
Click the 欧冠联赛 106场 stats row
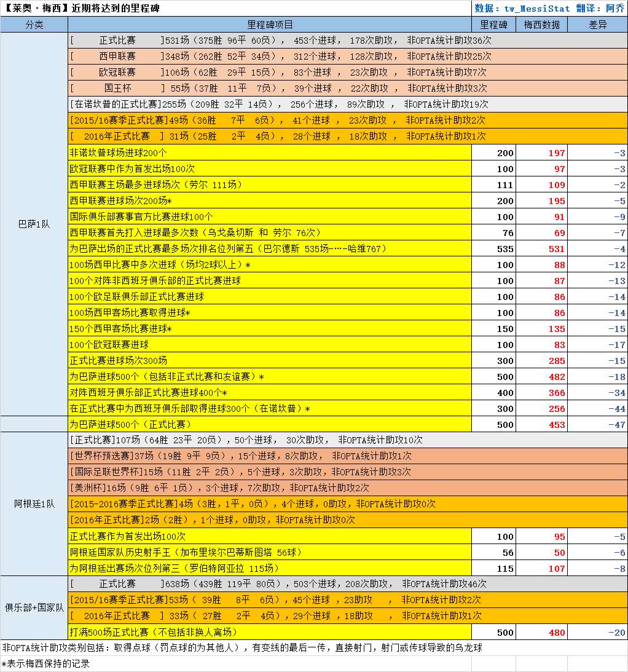(347, 73)
